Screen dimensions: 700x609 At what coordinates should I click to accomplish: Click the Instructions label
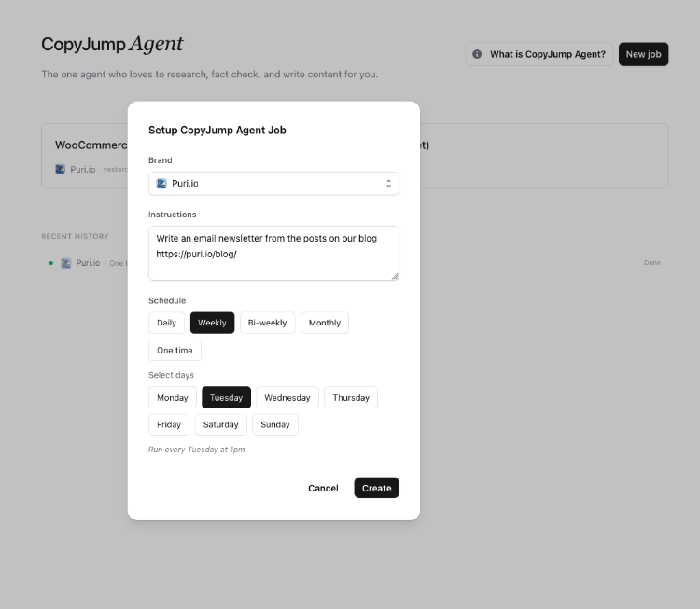(x=173, y=215)
